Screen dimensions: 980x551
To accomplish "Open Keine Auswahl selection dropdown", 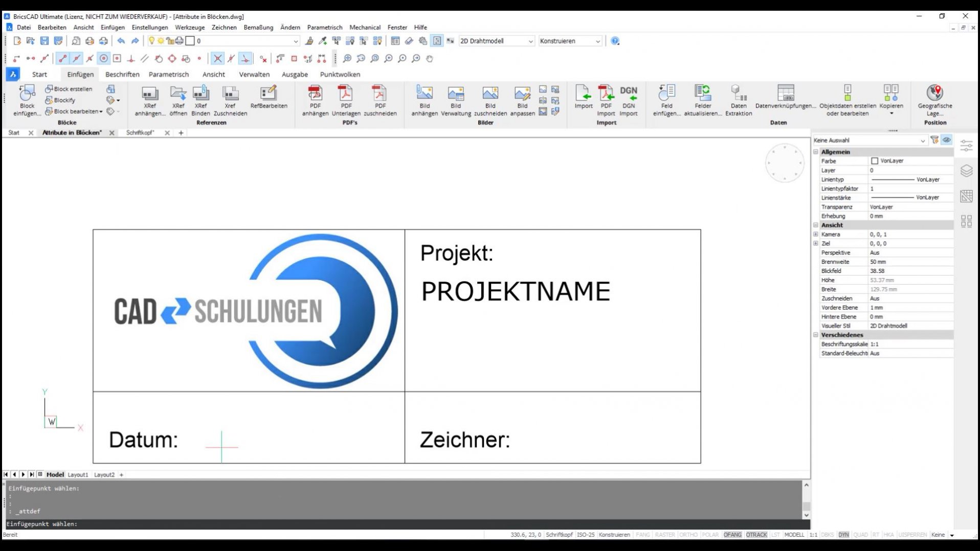I will coord(870,140).
